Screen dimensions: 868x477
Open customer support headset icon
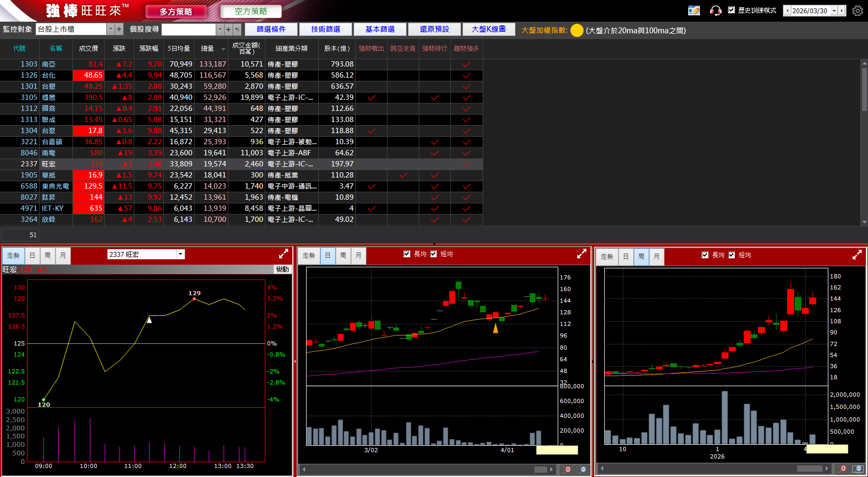pos(715,11)
